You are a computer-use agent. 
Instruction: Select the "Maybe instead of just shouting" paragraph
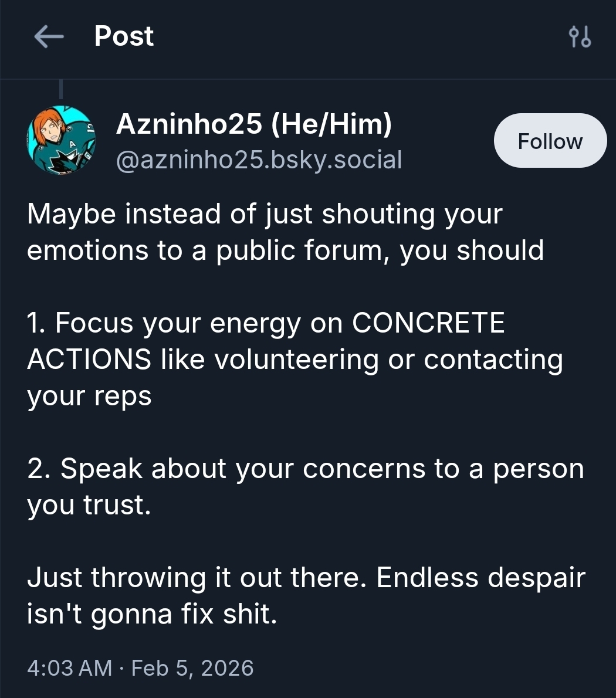click(265, 214)
